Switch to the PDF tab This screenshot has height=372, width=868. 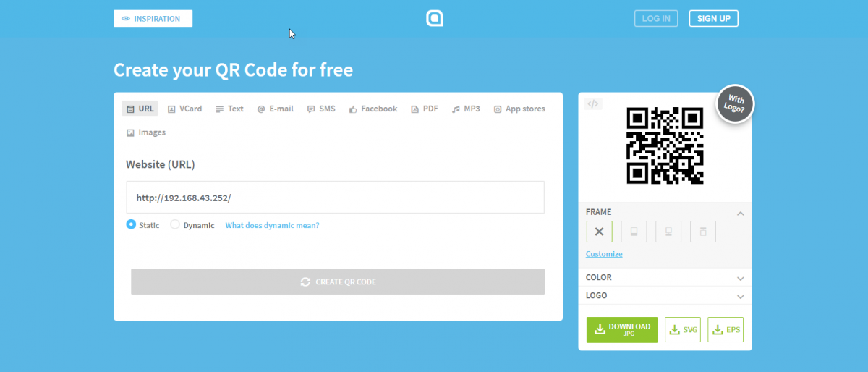click(425, 109)
